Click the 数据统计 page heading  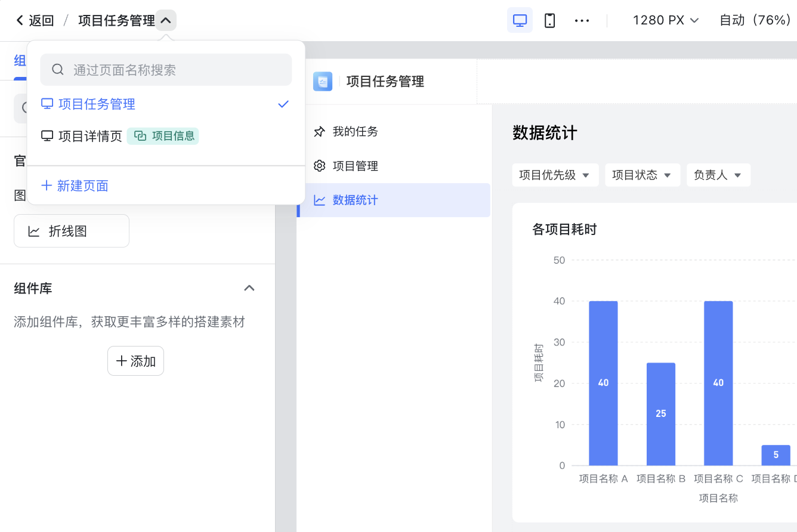(x=545, y=132)
